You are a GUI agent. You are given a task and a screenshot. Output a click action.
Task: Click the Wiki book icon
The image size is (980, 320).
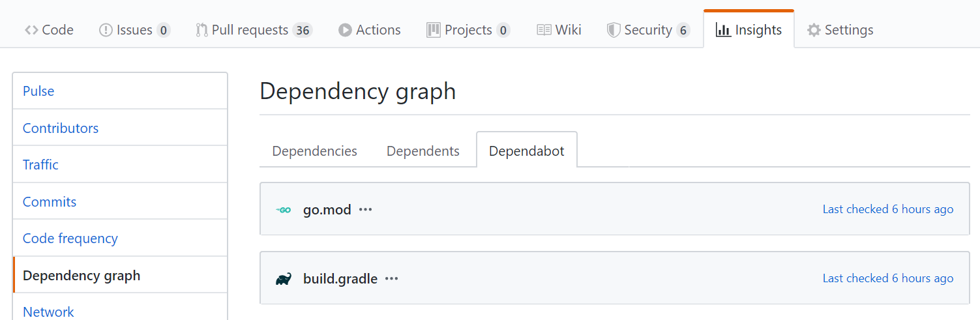click(544, 30)
